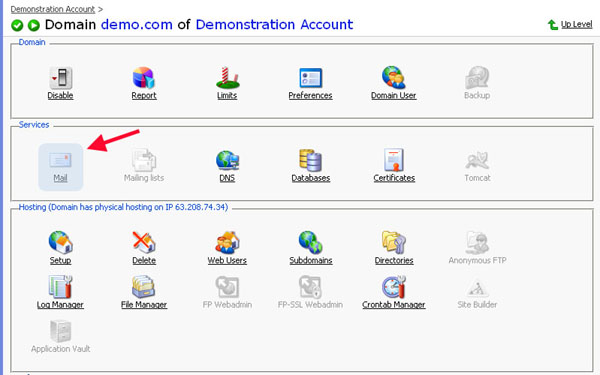Click the green checkmark status icon
600x375 pixels.
(17, 25)
